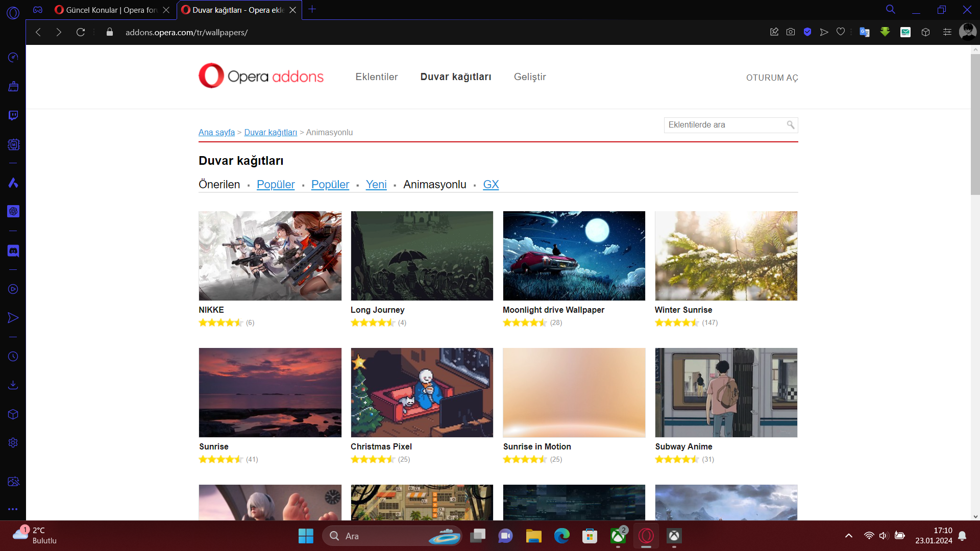Reload the current page
Viewport: 980px width, 551px height.
pos(81,32)
